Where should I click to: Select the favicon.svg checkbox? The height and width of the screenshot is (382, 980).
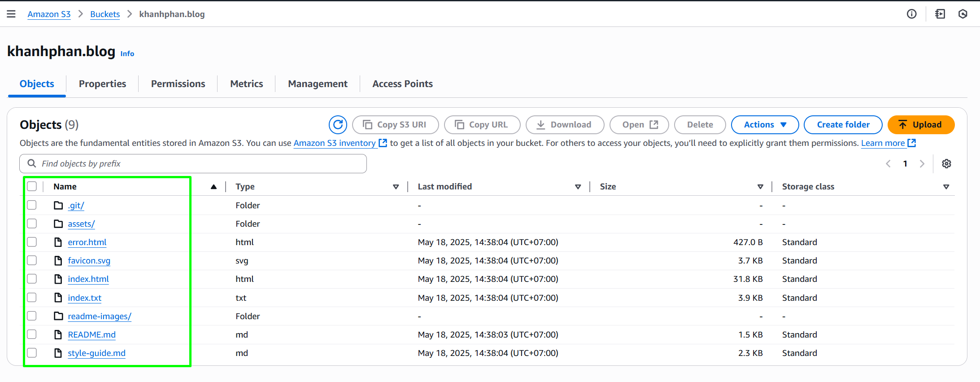tap(32, 260)
